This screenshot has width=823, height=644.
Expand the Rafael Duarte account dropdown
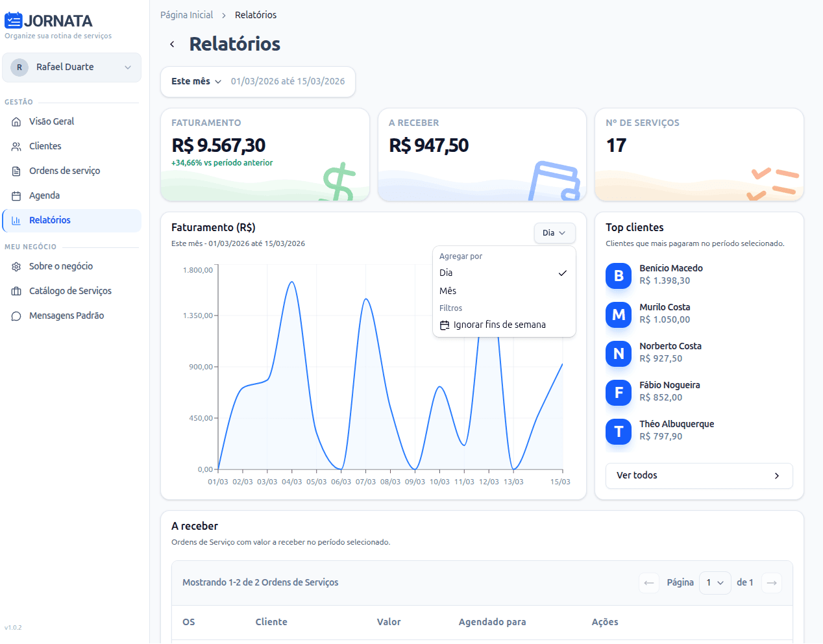(71, 68)
